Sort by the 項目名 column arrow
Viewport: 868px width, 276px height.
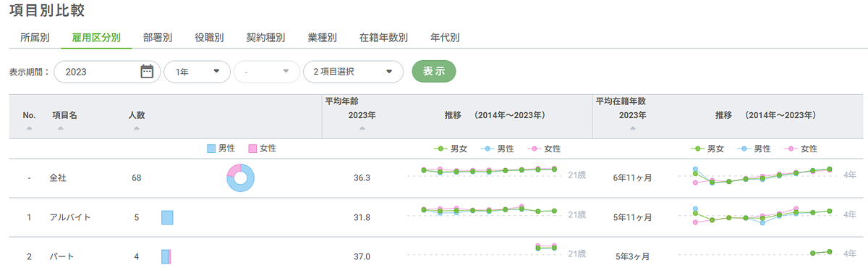[61, 128]
